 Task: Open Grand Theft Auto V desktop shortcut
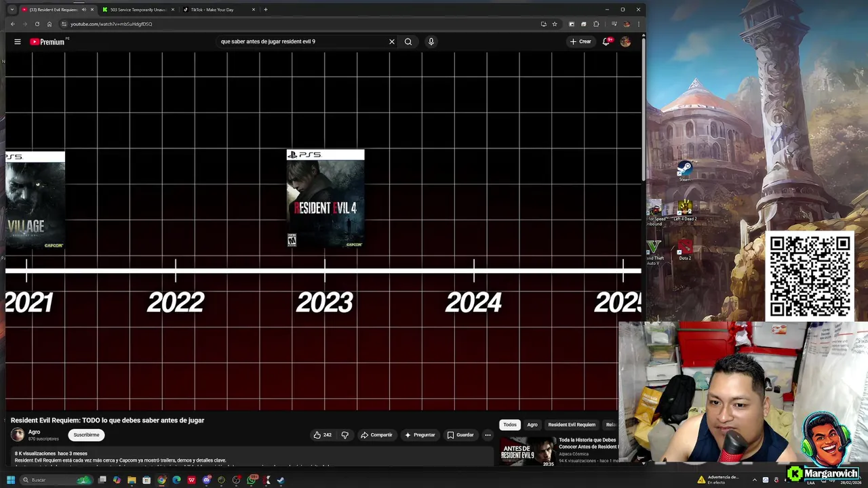(654, 251)
